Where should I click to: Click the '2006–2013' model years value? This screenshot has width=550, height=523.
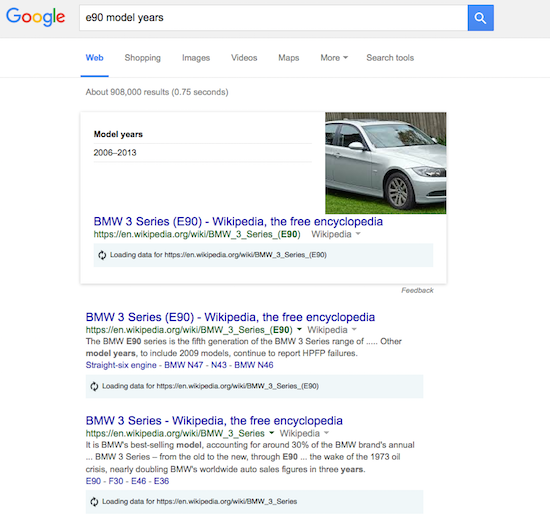(x=115, y=153)
